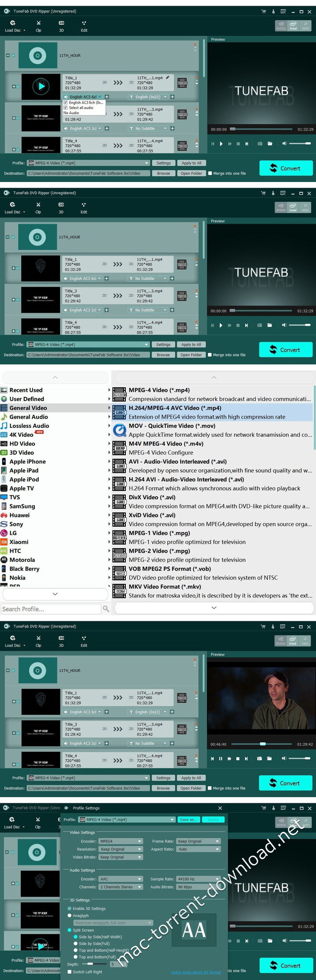Screen dimensions: 316x980
Task: Open the Sample Rate 44100 Hz dropdown
Action: (198, 879)
